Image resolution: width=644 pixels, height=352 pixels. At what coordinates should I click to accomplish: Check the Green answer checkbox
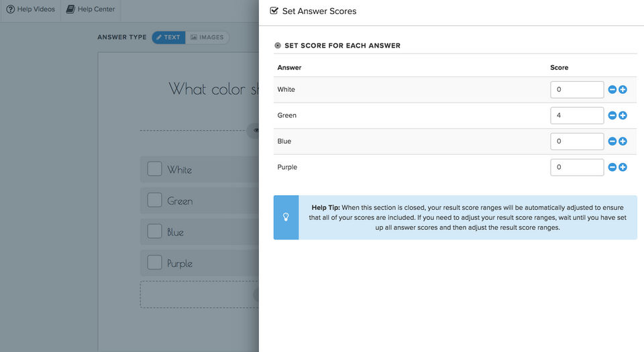pyautogui.click(x=154, y=200)
